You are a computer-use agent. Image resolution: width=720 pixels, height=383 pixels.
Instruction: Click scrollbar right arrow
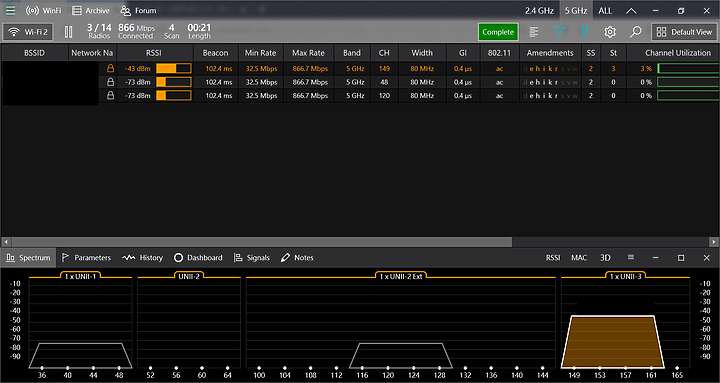pos(714,242)
